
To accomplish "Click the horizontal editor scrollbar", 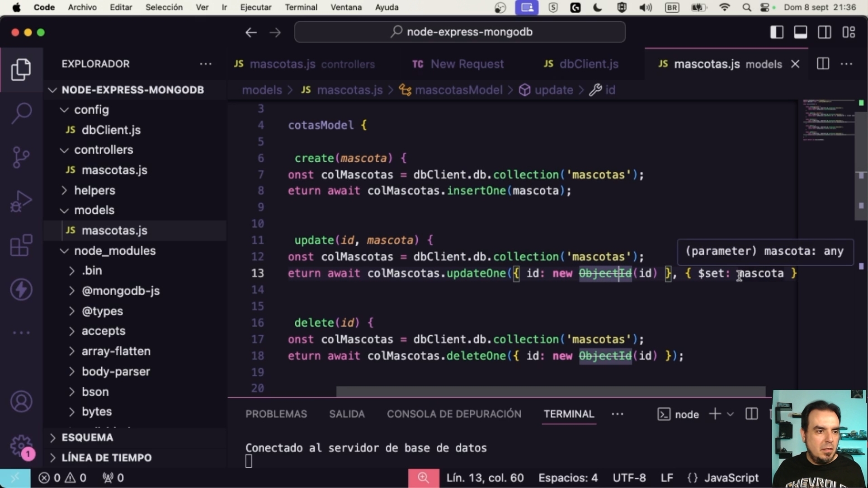I will coord(551,391).
